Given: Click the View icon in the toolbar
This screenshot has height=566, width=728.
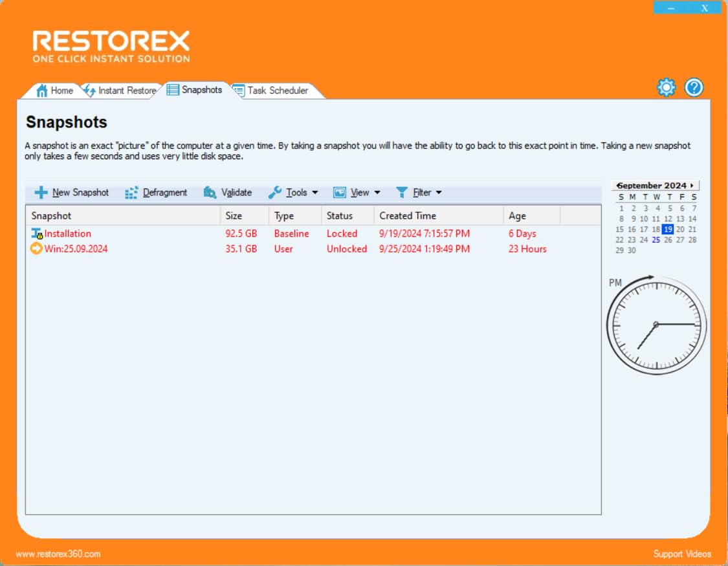Looking at the screenshot, I should [340, 192].
